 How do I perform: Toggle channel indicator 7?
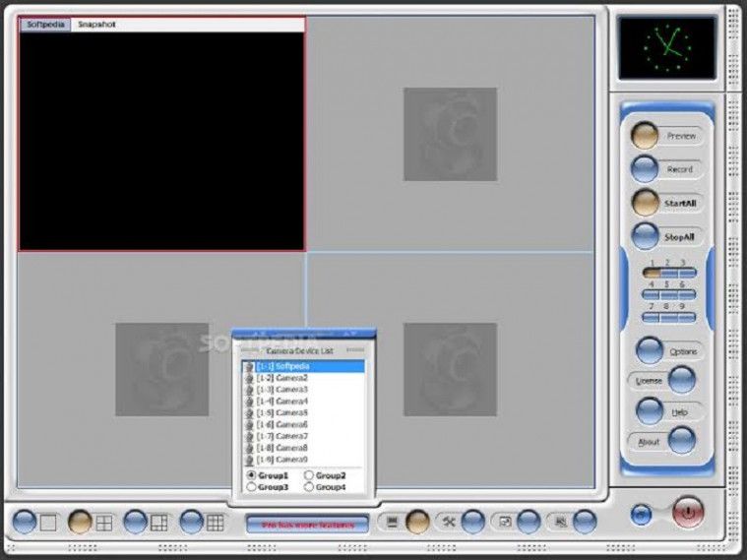click(652, 317)
